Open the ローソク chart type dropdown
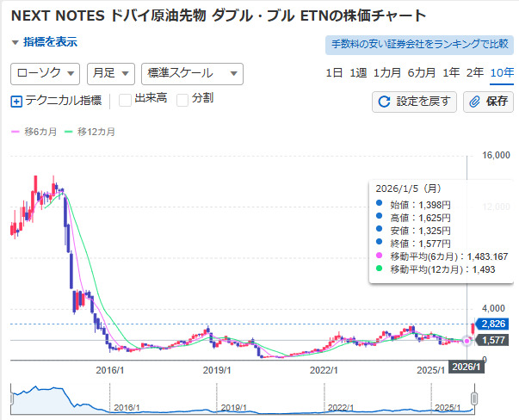The width and height of the screenshot is (519, 420). (45, 74)
